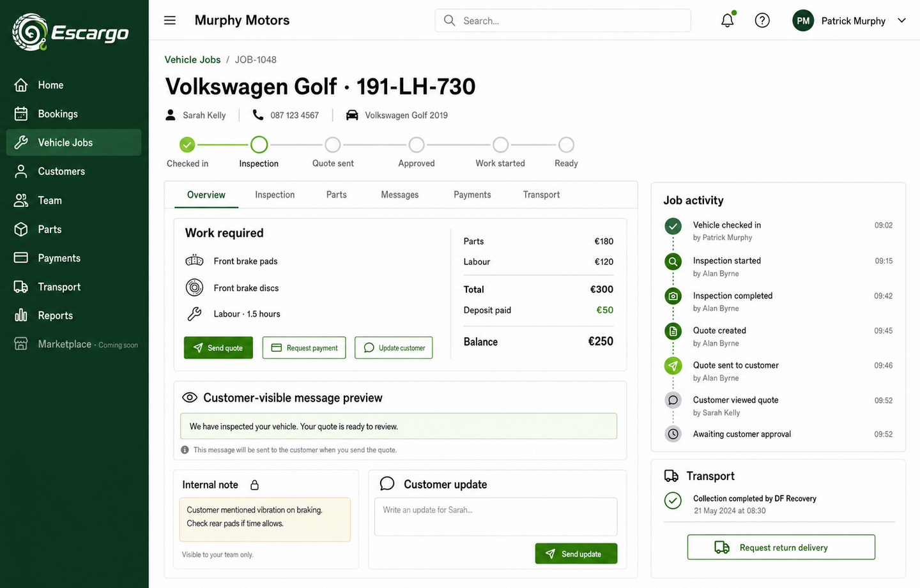
Task: Open the help question mark icon
Action: [762, 20]
